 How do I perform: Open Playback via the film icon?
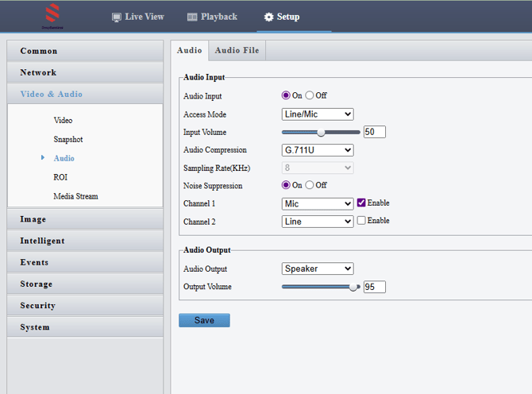click(192, 17)
